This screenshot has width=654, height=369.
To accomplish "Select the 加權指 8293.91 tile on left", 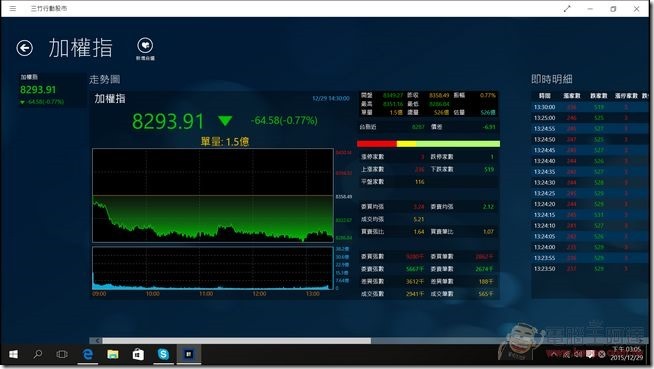I will pos(51,90).
